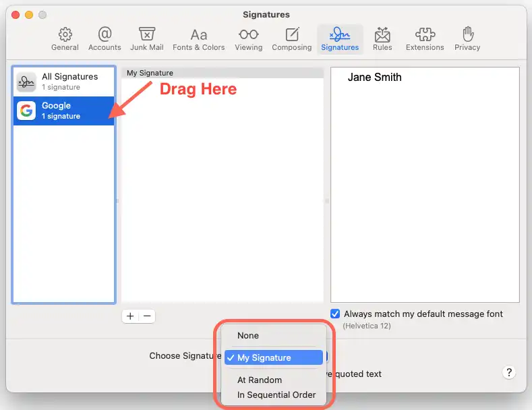
Task: Select In Sequential Order option
Action: coord(276,394)
